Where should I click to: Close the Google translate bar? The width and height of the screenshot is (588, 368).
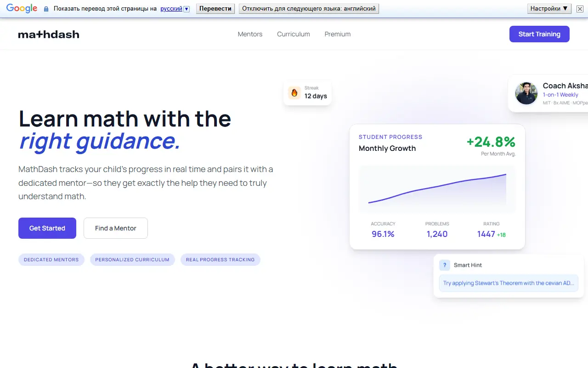580,9
